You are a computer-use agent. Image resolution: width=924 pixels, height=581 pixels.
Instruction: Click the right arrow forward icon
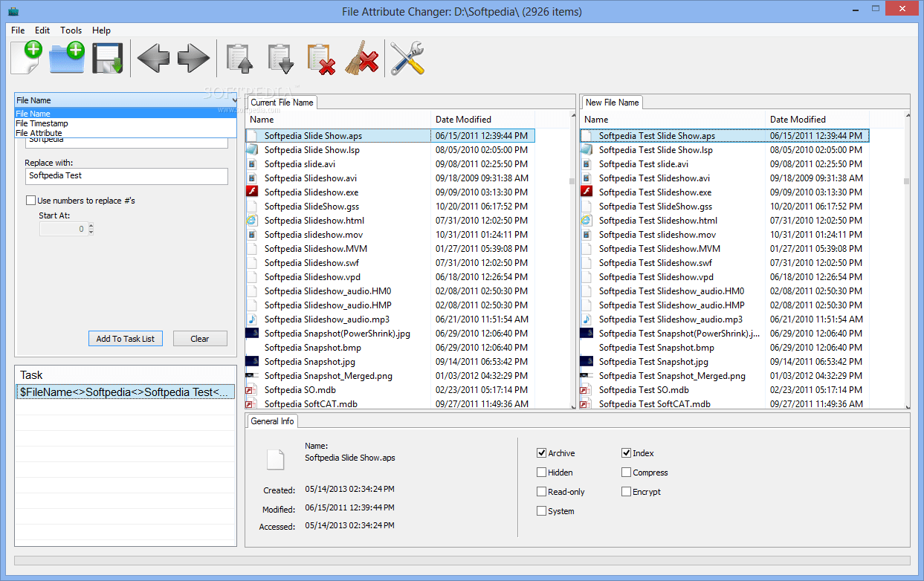click(194, 58)
